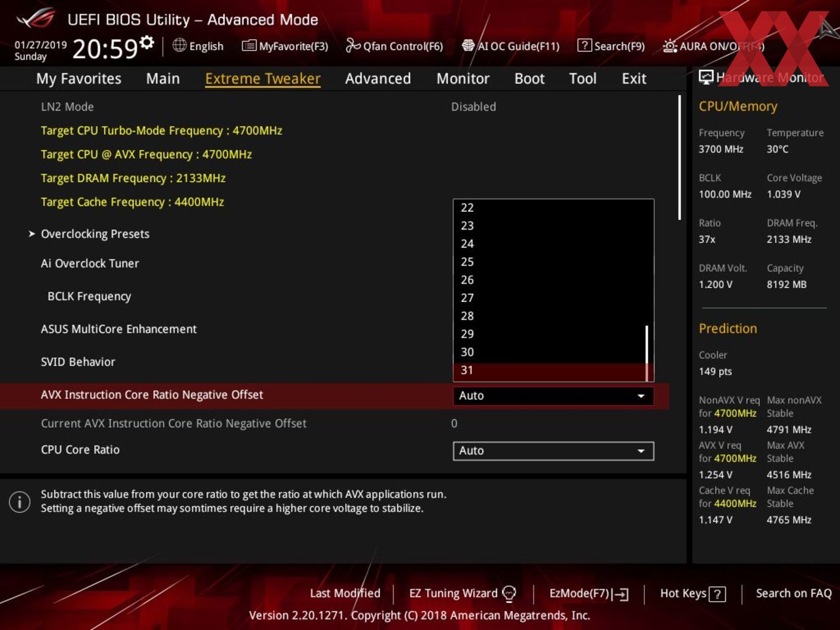840x630 pixels.
Task: Switch to the Tool tab
Action: [x=582, y=78]
